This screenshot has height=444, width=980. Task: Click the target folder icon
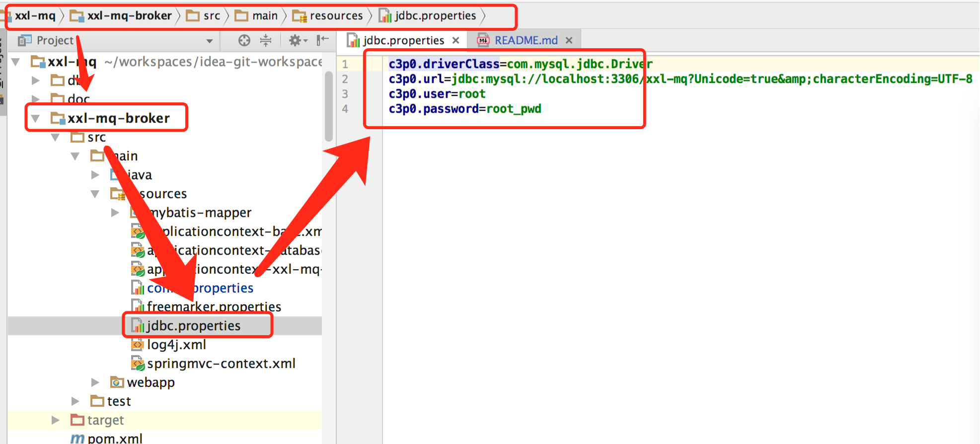coord(77,420)
